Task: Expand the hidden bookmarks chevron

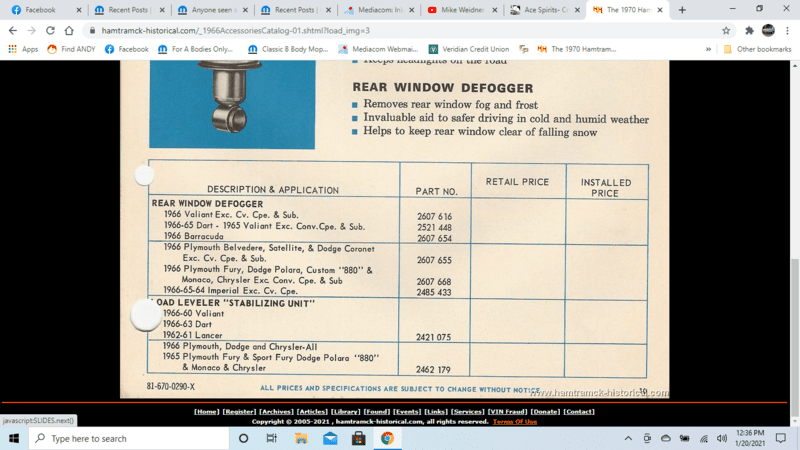Action: click(708, 49)
